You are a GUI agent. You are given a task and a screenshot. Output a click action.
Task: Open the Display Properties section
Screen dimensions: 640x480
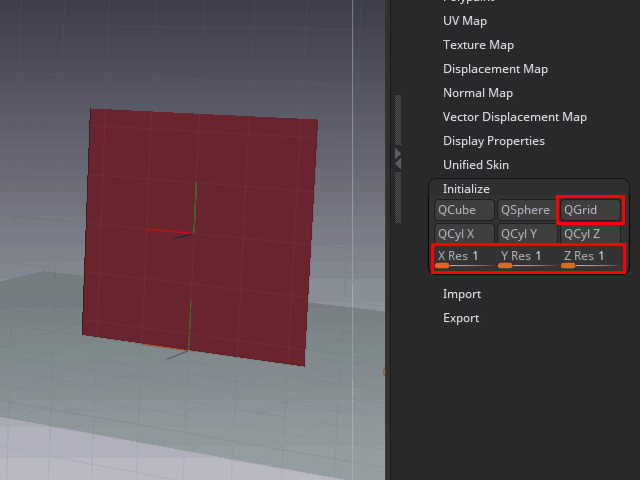[493, 141]
